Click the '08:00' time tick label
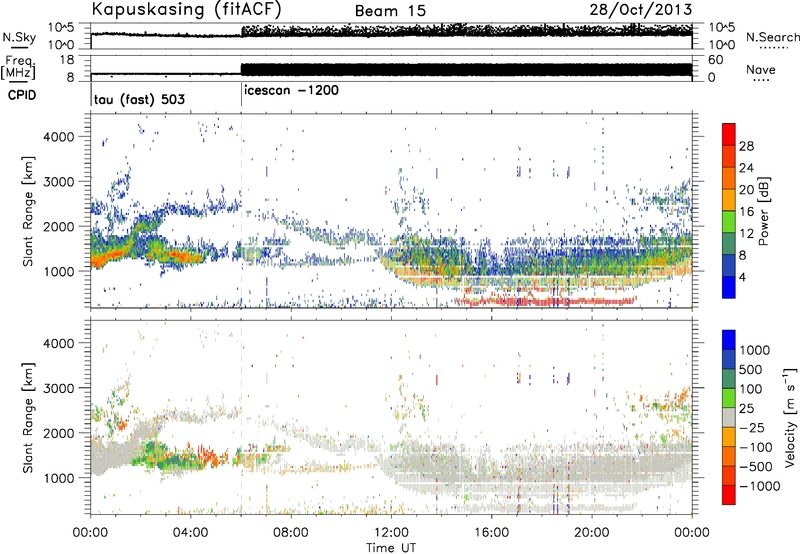This screenshot has height=554, width=800. 291,533
